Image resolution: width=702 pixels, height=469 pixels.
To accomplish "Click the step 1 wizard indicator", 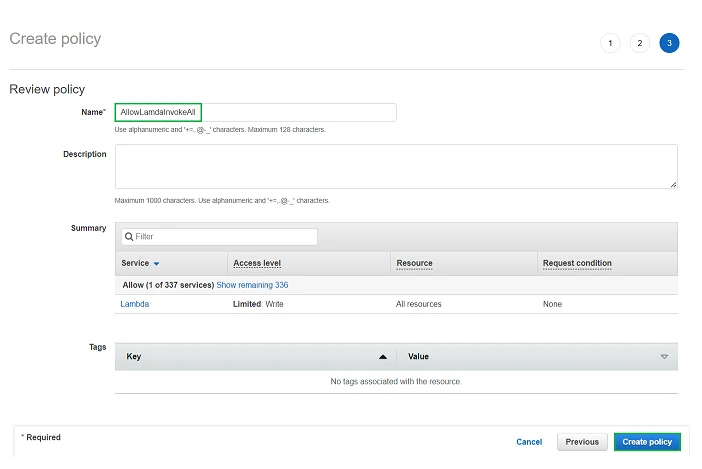I will 610,43.
